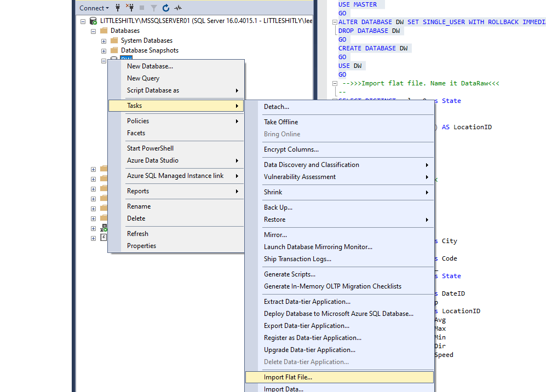Click Back Up in the Tasks submenu

click(278, 207)
